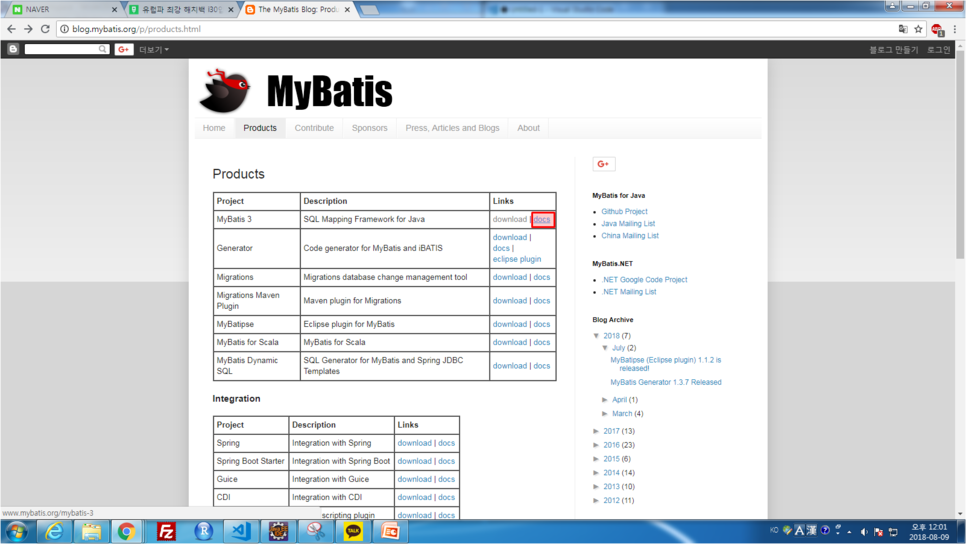Open Chrome's three-dot menu
966x544 pixels.
(x=955, y=29)
